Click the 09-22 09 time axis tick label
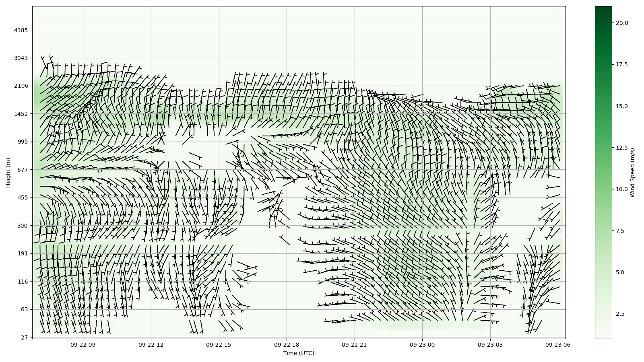 (83, 345)
